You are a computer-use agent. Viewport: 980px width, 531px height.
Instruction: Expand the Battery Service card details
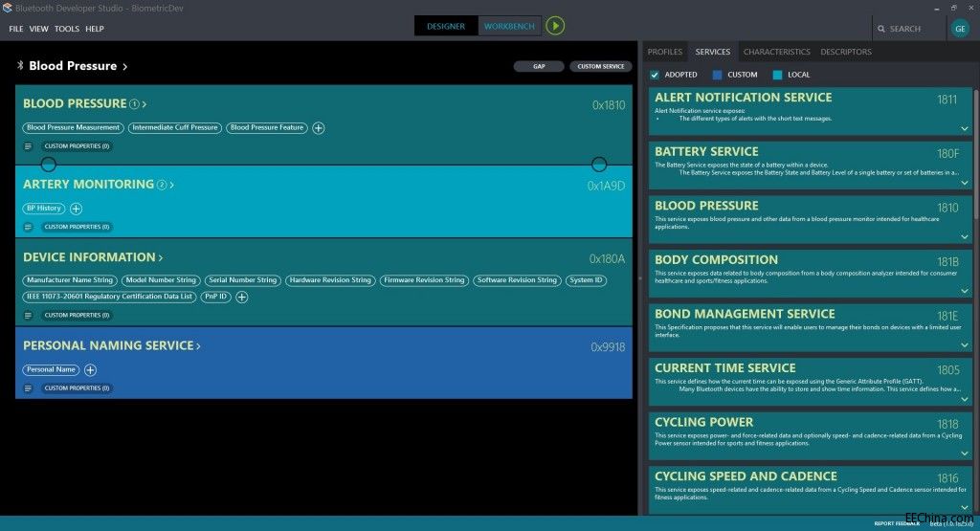point(964,183)
